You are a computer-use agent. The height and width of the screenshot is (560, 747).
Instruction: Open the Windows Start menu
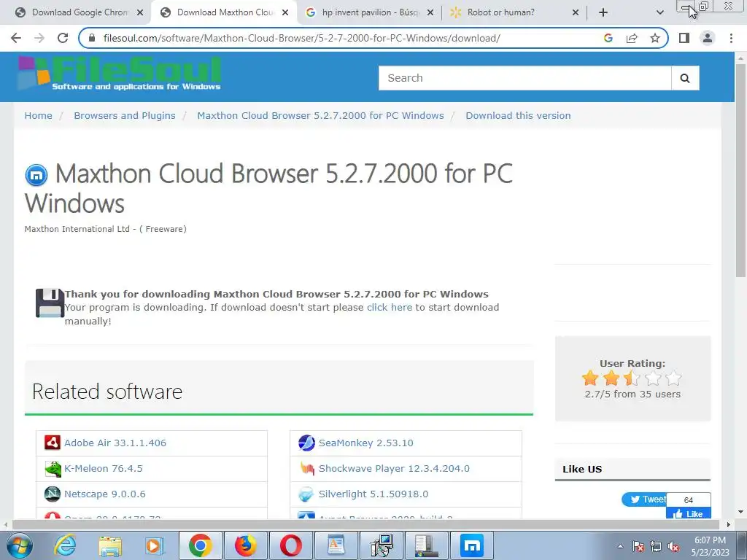click(20, 545)
